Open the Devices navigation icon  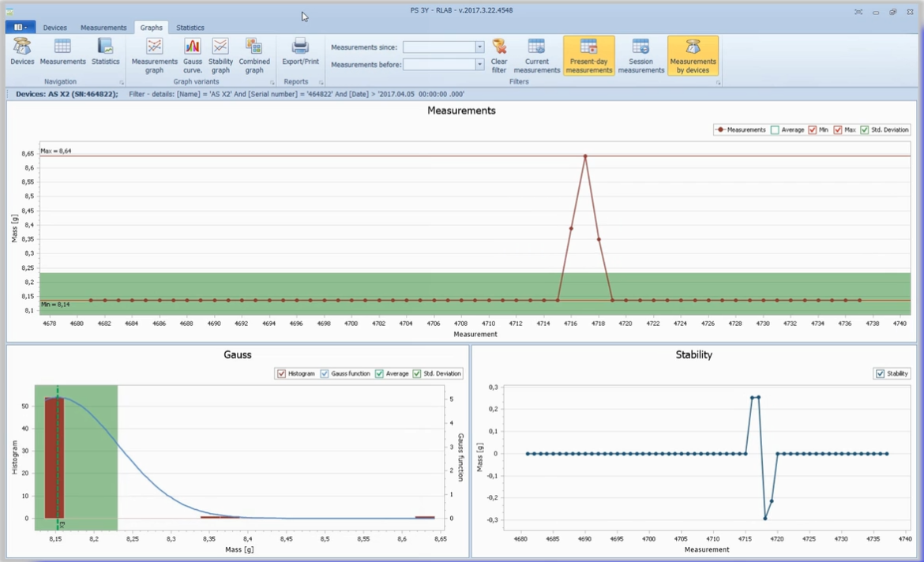coord(22,54)
